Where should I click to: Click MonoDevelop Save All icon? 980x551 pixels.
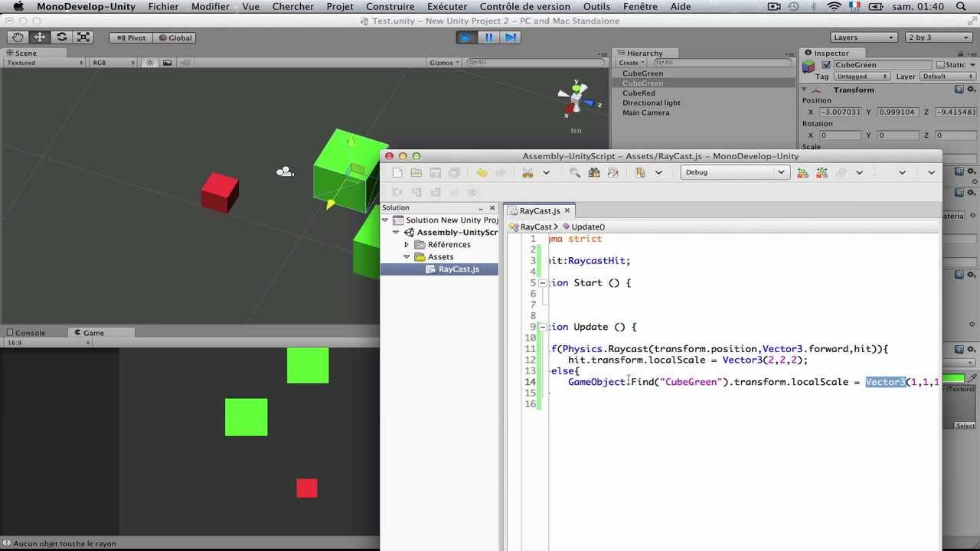pos(454,173)
